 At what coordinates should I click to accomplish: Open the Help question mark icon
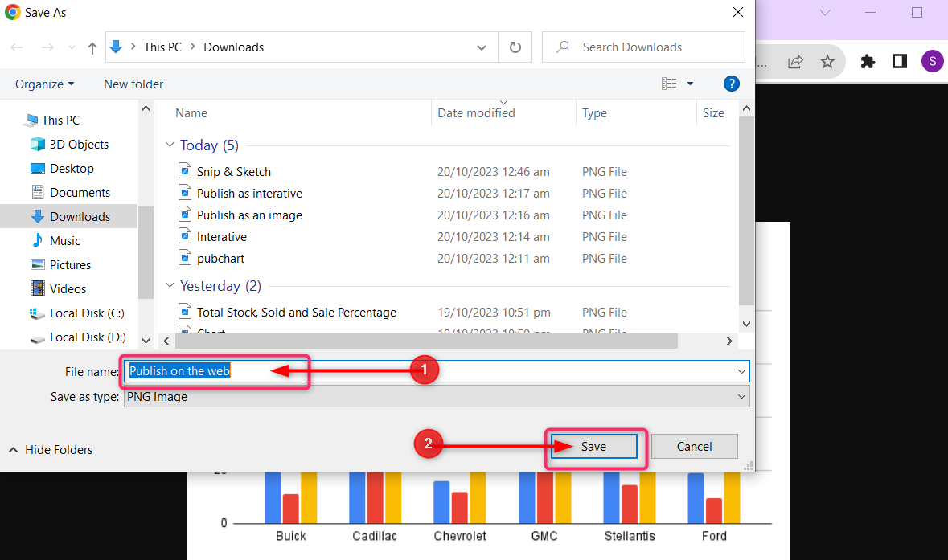pos(731,84)
